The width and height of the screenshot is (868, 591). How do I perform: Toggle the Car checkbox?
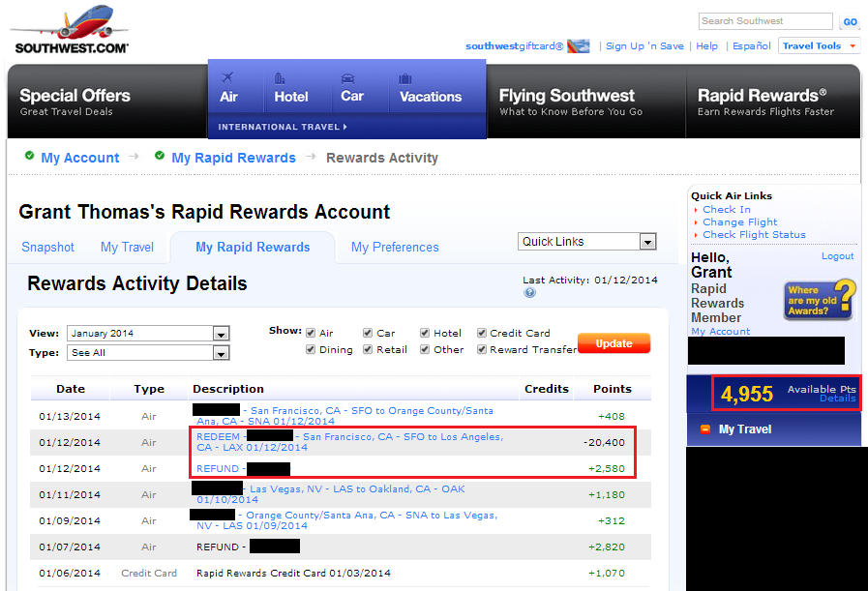368,333
